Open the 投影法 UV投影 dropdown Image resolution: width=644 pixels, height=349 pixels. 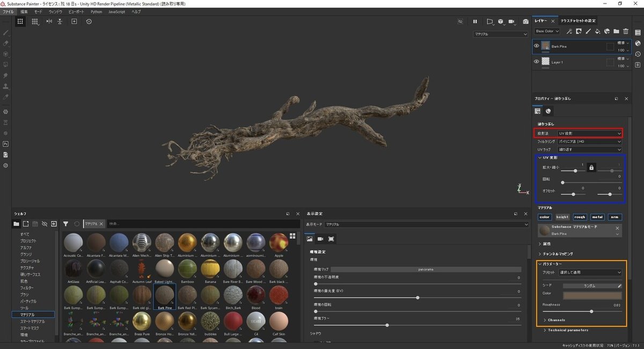(x=589, y=133)
